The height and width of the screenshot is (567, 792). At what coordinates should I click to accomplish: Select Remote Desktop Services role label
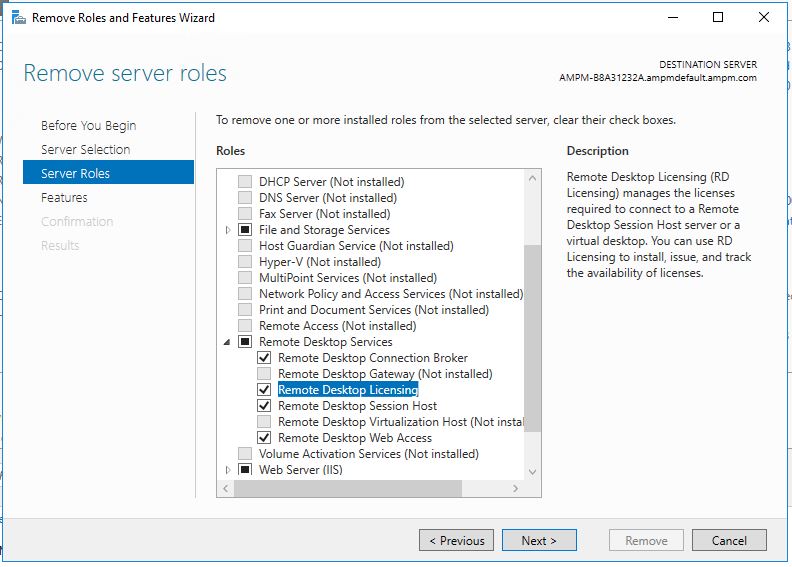coord(325,342)
